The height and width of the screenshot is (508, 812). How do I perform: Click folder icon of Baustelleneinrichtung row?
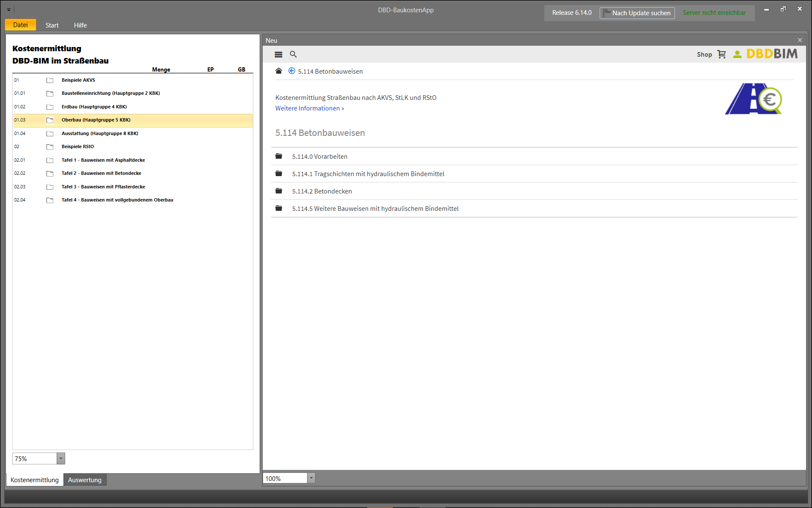coord(50,93)
